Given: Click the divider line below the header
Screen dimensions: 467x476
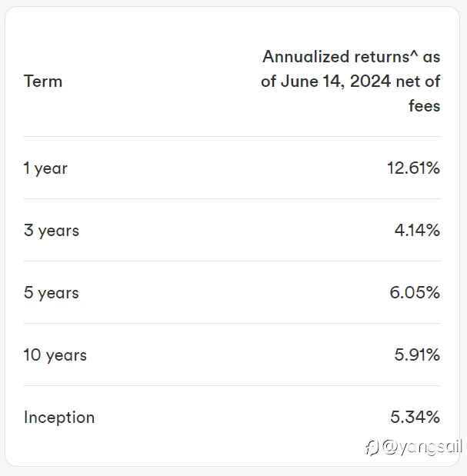Looking at the screenshot, I should pyautogui.click(x=232, y=137).
